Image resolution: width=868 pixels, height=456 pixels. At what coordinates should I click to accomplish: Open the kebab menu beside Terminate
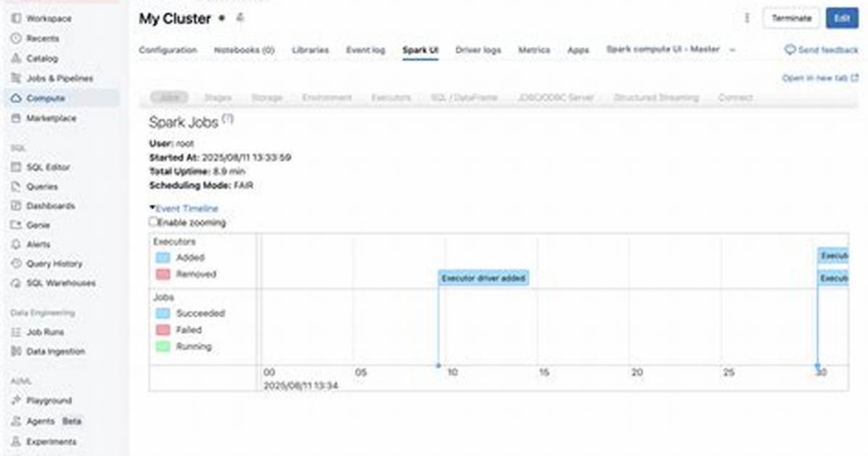pyautogui.click(x=747, y=18)
